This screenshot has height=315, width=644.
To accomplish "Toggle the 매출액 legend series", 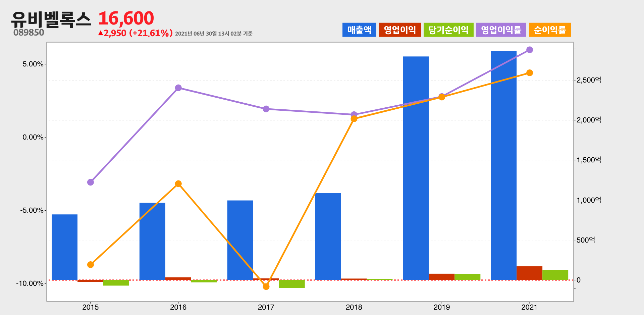I will pyautogui.click(x=359, y=30).
